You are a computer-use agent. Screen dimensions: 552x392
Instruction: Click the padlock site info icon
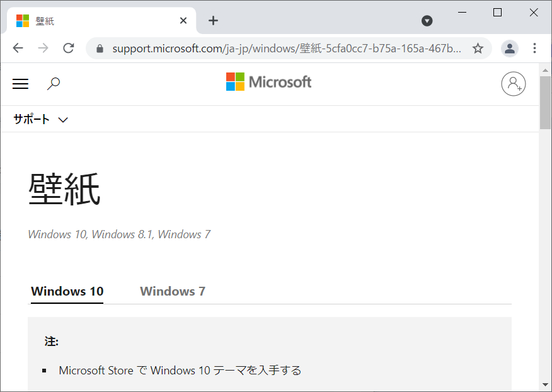tap(100, 49)
